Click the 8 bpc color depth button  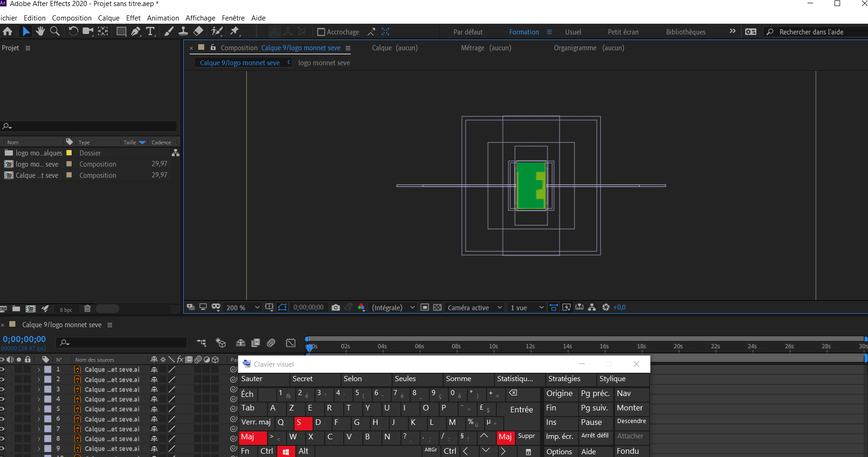pyautogui.click(x=66, y=309)
